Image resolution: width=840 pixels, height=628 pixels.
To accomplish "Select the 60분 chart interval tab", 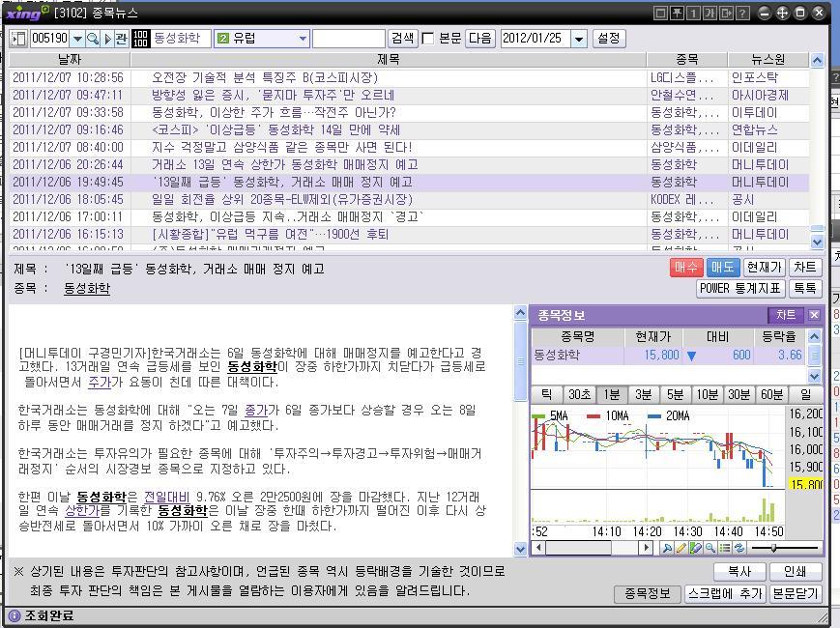I will pos(771,394).
